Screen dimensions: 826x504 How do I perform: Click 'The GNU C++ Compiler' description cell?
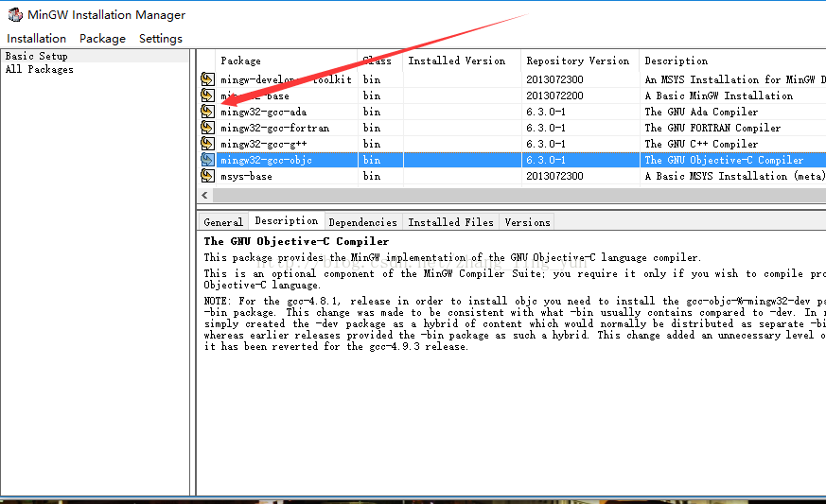click(x=701, y=144)
